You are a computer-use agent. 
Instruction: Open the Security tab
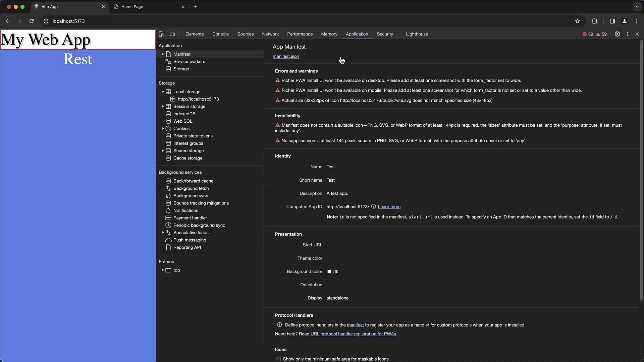click(x=385, y=34)
